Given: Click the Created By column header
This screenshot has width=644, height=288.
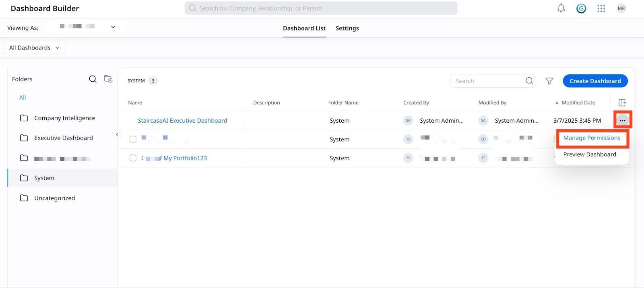Looking at the screenshot, I should click(416, 103).
